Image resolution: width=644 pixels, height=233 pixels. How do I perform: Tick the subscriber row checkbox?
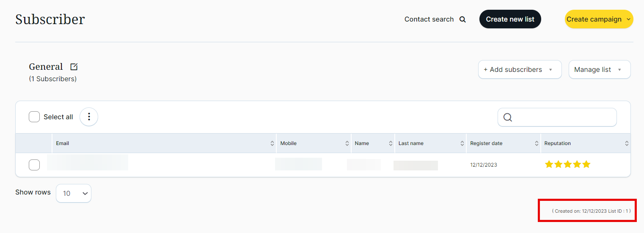coord(34,165)
